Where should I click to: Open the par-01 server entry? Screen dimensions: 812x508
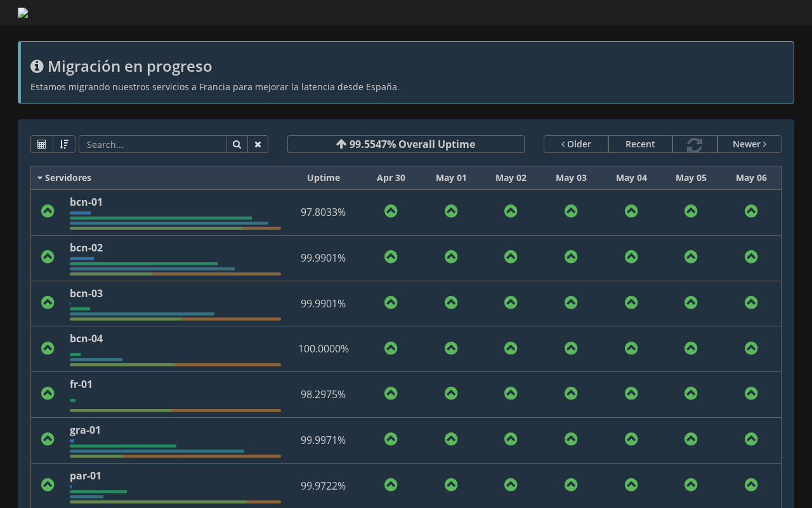click(86, 476)
